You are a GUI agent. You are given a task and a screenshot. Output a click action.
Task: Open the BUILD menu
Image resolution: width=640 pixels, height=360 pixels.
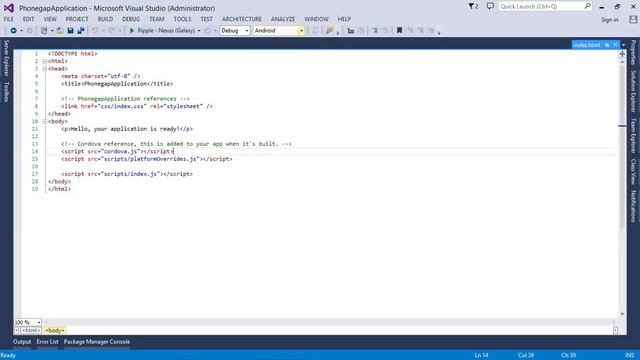tap(105, 19)
